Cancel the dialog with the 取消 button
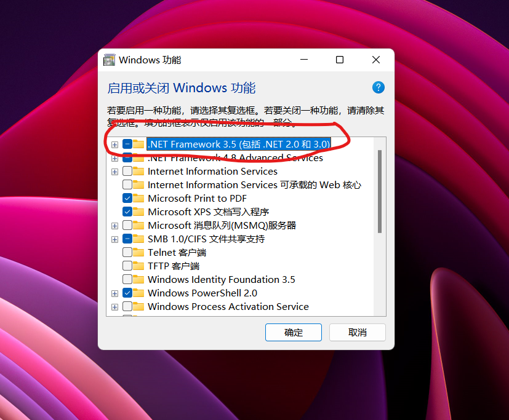This screenshot has height=420, width=509. click(358, 333)
